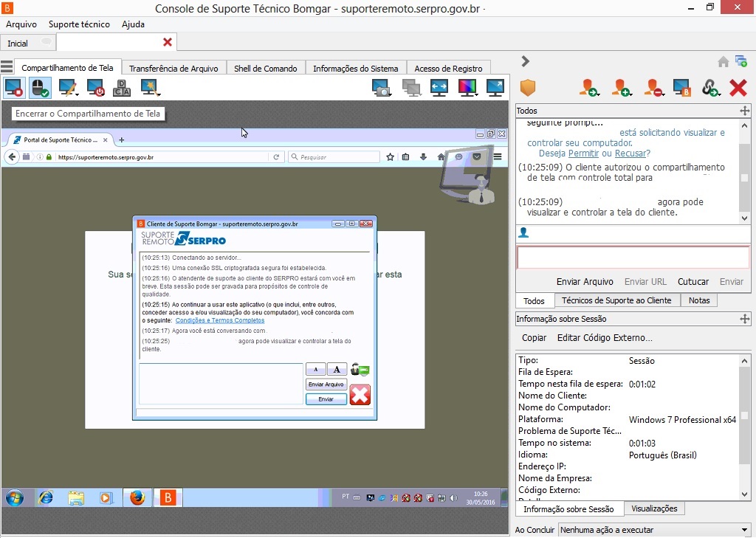This screenshot has width=756, height=538.
Task: Open the Arquivo menu
Action: (21, 24)
